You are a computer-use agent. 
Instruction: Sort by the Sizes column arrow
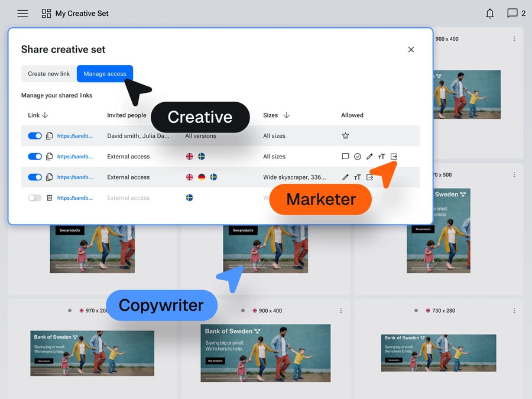tap(287, 115)
